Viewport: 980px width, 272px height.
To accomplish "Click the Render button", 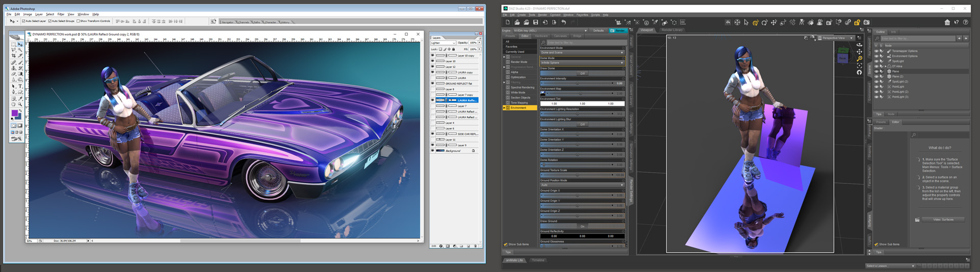I will [618, 31].
